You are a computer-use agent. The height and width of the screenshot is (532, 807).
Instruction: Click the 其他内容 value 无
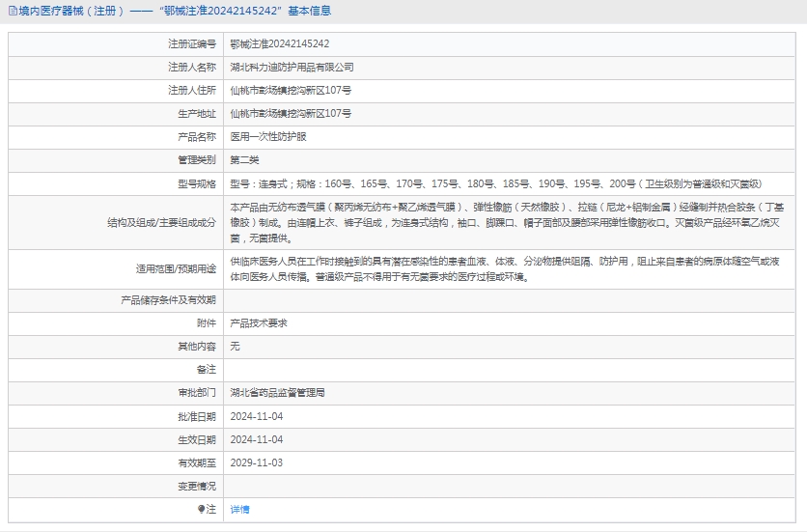click(235, 347)
